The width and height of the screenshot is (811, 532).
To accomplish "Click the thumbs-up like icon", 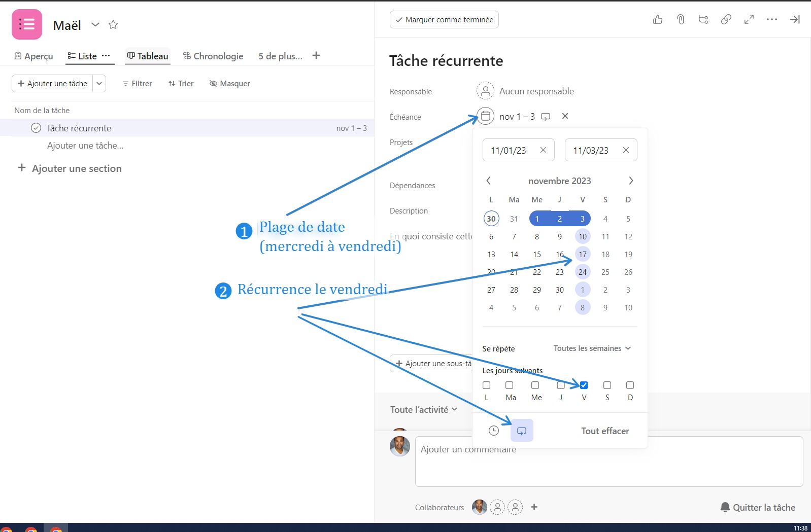I will 658,19.
